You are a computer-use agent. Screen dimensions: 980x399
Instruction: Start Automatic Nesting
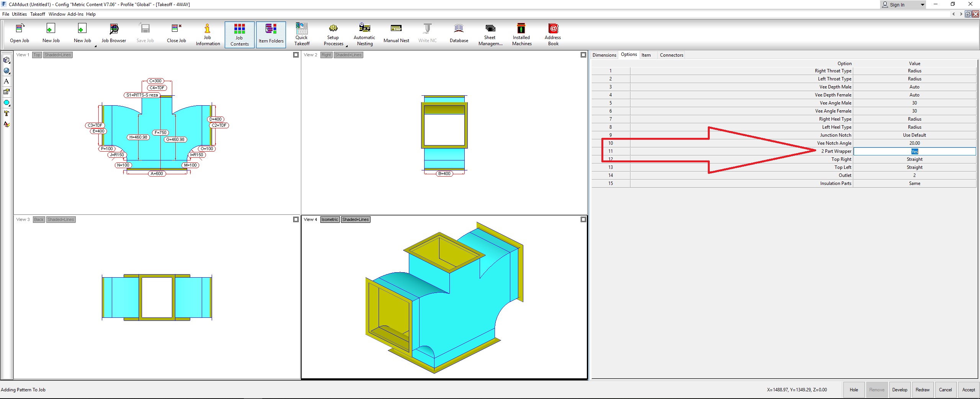click(x=364, y=34)
